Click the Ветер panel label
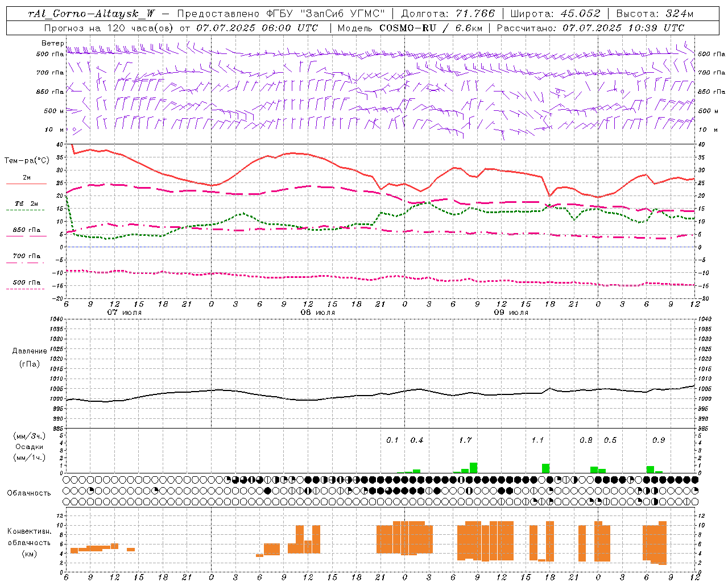 [x=52, y=43]
